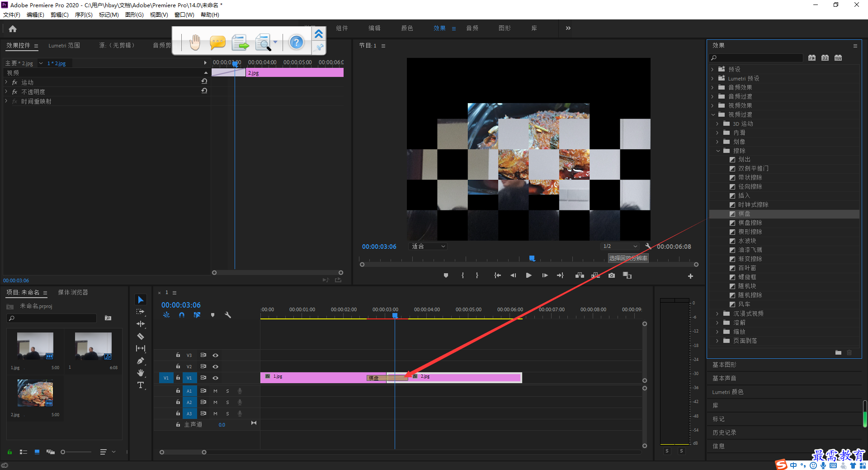Switch to the 音频 workspace tab
This screenshot has width=868, height=470.
[472, 28]
